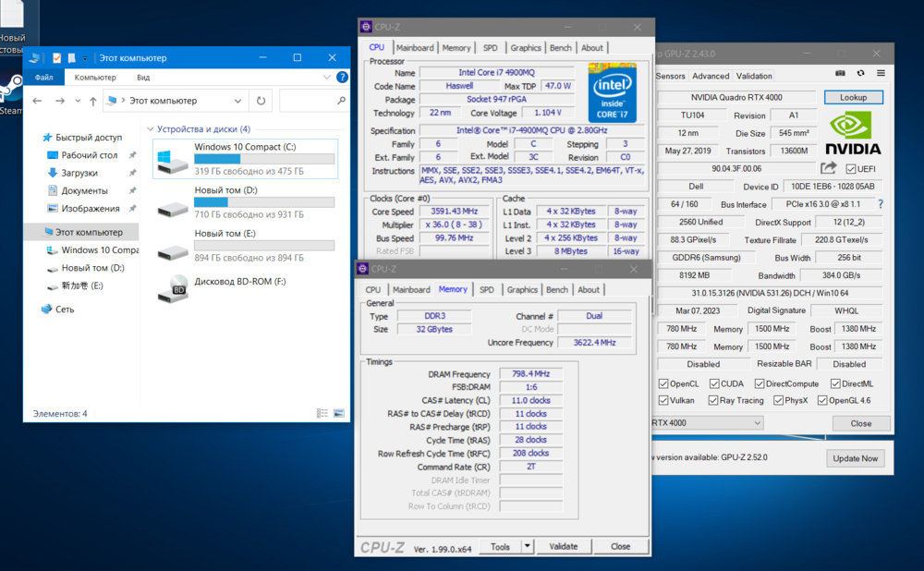Screen dimensions: 924x571
Task: Open the CPU-Z Tools dropdown arrow
Action: click(527, 546)
